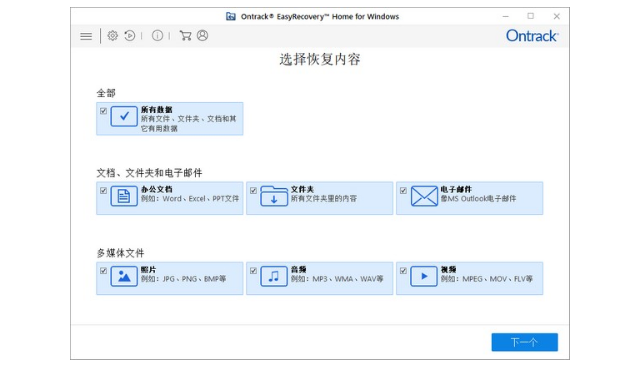
Task: Click the 所有数据 checkmark tile icon
Action: [124, 117]
